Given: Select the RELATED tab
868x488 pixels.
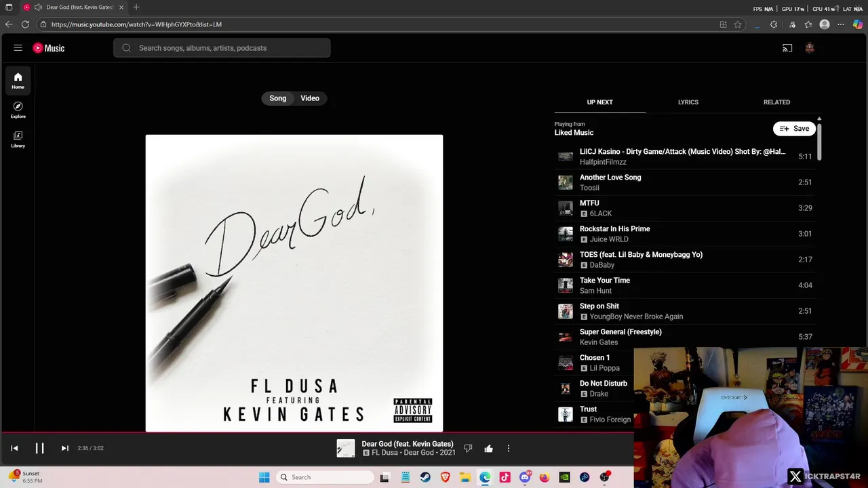Looking at the screenshot, I should point(776,102).
